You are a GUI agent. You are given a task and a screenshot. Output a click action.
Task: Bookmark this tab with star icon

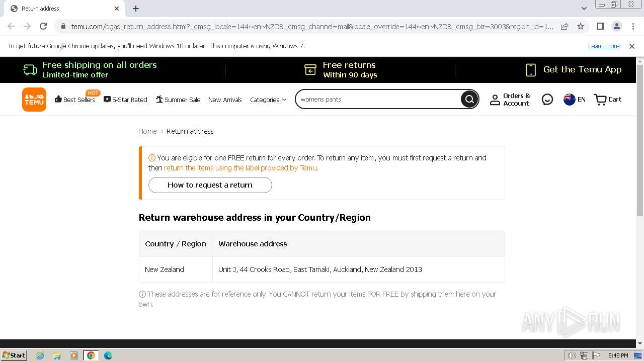[x=581, y=26]
